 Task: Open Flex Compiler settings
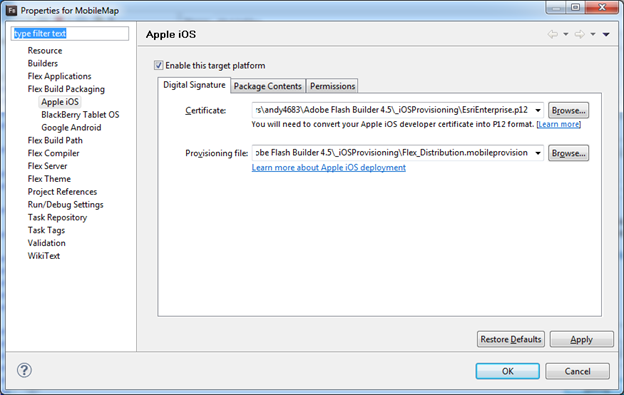(53, 153)
